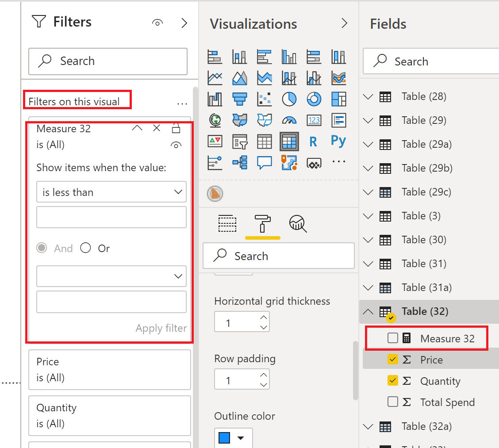Select the Line chart visual
The width and height of the screenshot is (499, 448).
[x=215, y=78]
